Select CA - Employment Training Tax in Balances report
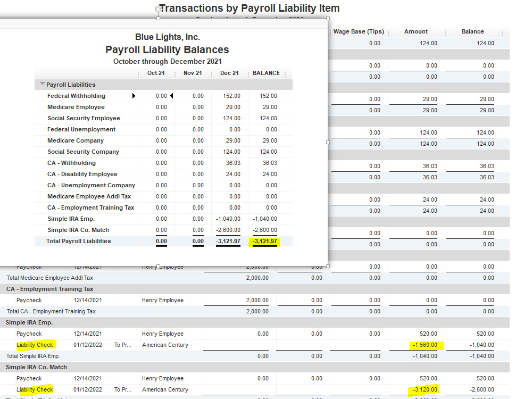This screenshot has width=532, height=399. coord(90,207)
